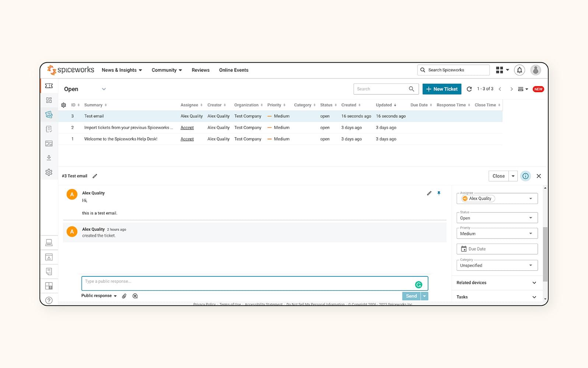Sort by the Created column header
The image size is (588, 368).
[351, 105]
